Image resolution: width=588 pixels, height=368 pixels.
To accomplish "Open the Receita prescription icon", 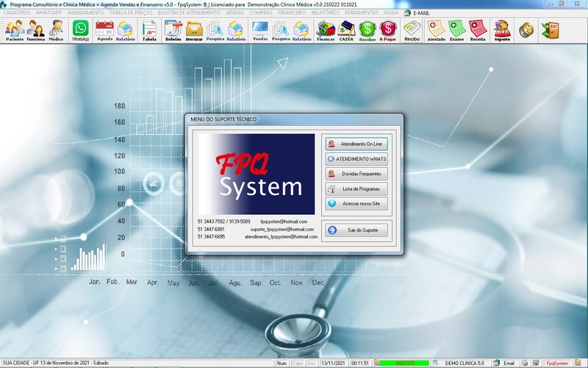I will point(478,30).
